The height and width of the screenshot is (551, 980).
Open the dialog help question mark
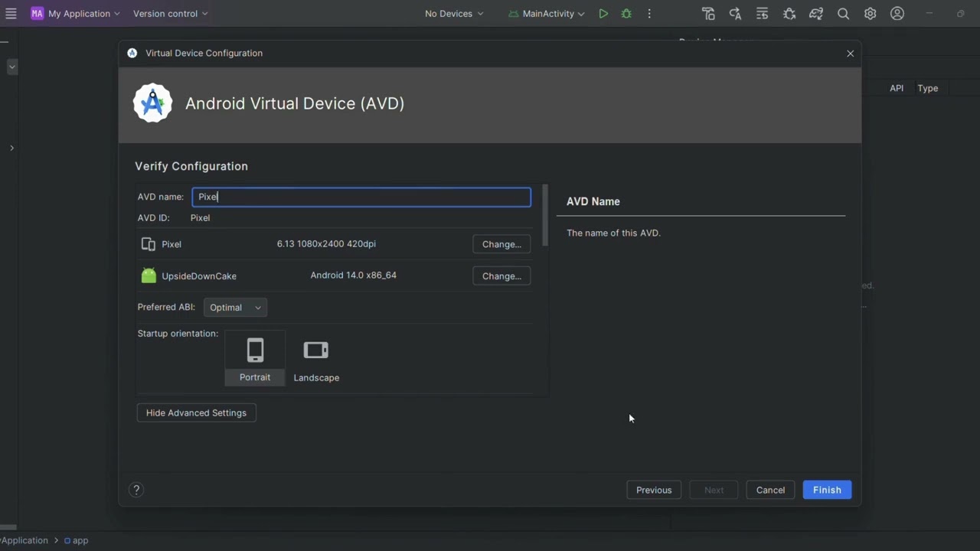click(136, 490)
